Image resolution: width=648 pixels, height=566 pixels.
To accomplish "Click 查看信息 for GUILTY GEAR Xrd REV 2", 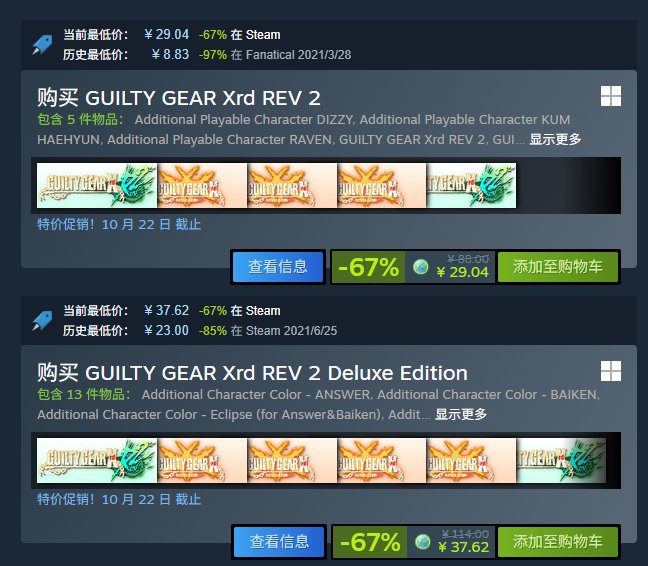I will [278, 267].
